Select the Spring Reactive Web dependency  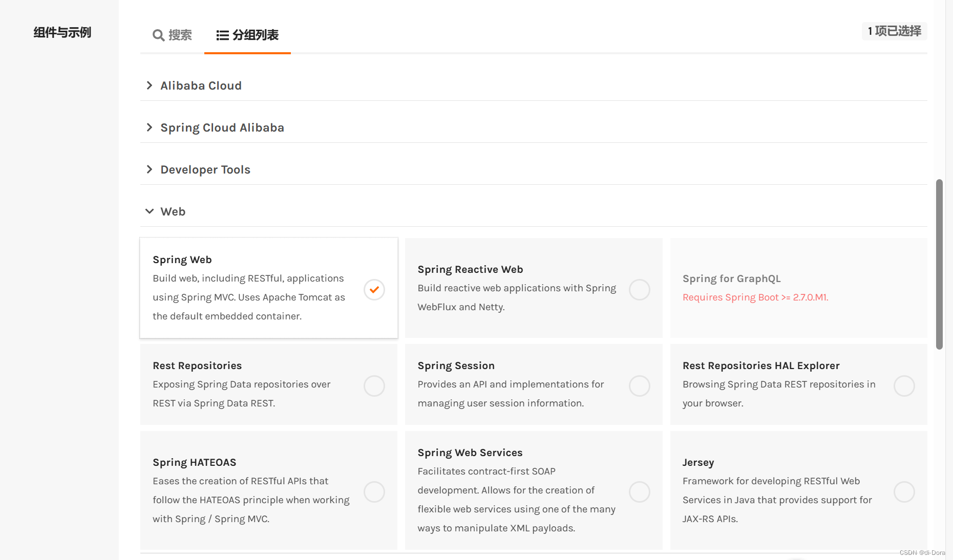[639, 289]
